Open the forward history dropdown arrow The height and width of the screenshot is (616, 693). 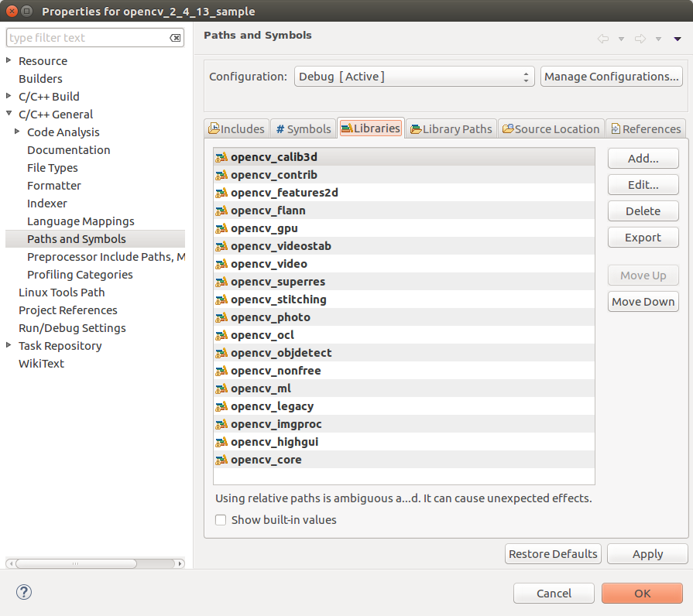pyautogui.click(x=658, y=39)
